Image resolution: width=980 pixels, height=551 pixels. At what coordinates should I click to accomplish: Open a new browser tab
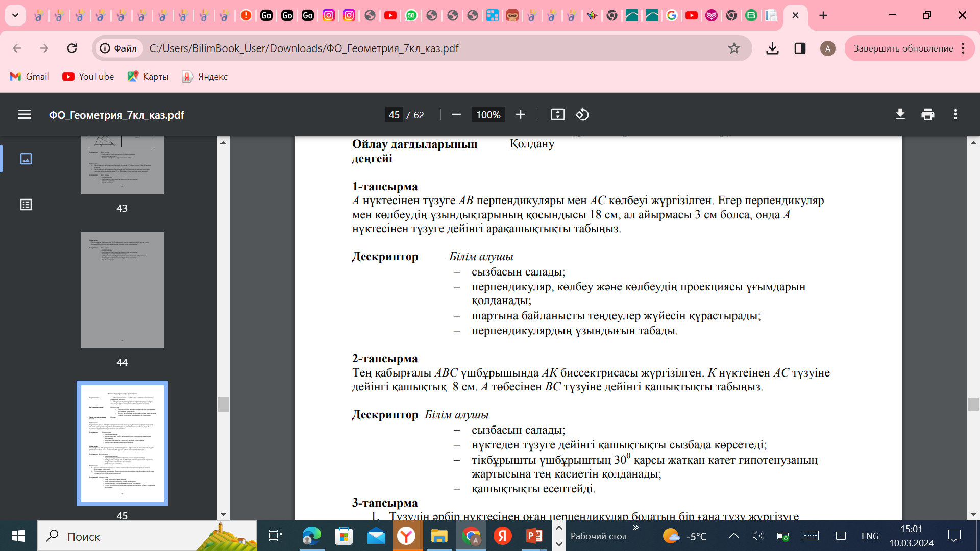click(823, 15)
